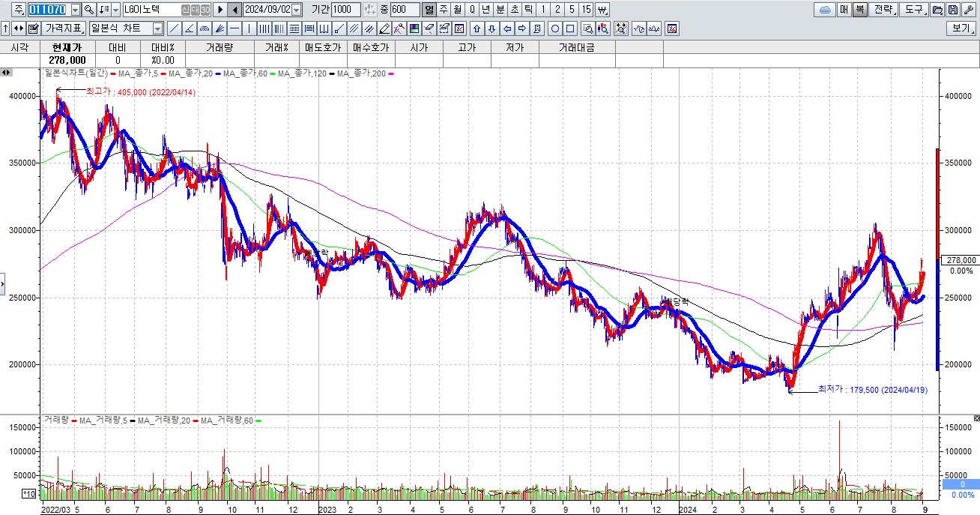Select the parallel channel lines tool

[353, 28]
